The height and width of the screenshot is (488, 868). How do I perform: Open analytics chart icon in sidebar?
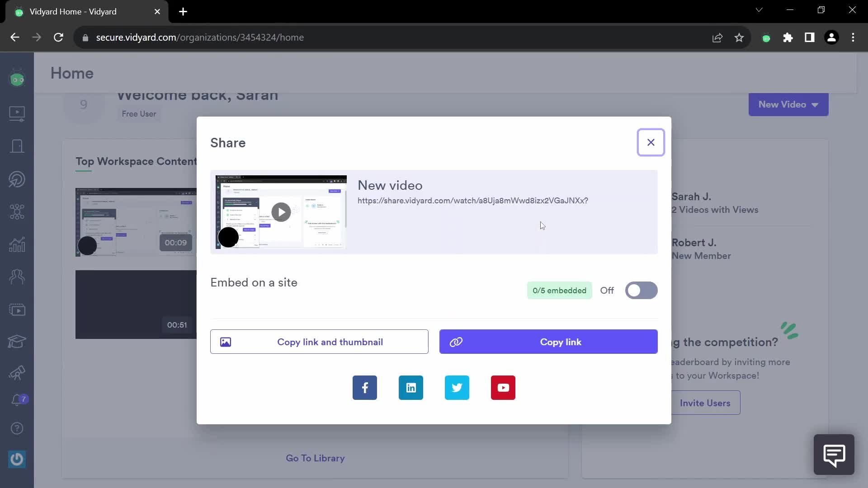(x=17, y=244)
